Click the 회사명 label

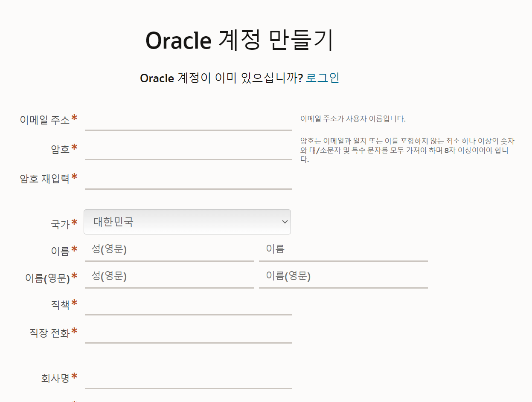coord(55,378)
